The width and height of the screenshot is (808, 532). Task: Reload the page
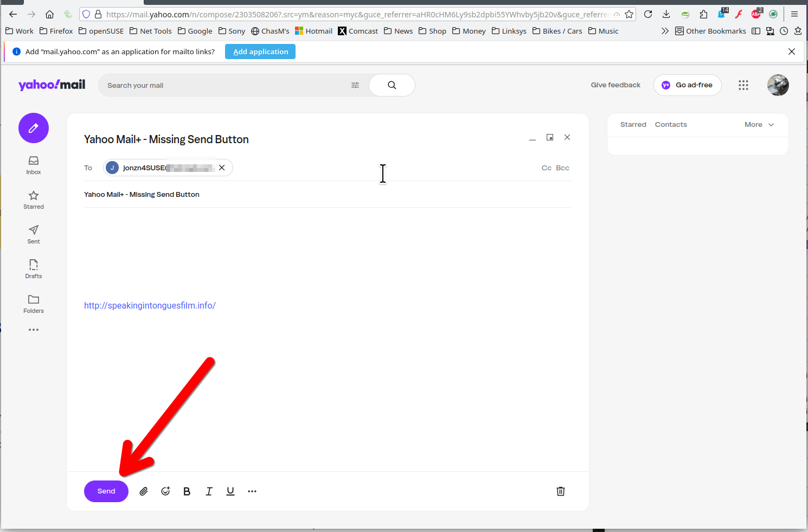[x=648, y=14]
